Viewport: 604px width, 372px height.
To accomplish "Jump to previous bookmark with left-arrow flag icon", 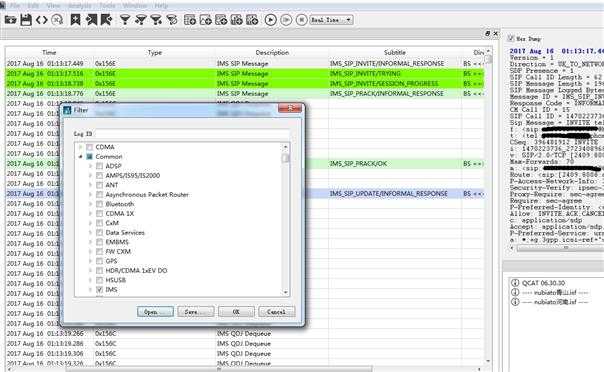I will 91,20.
